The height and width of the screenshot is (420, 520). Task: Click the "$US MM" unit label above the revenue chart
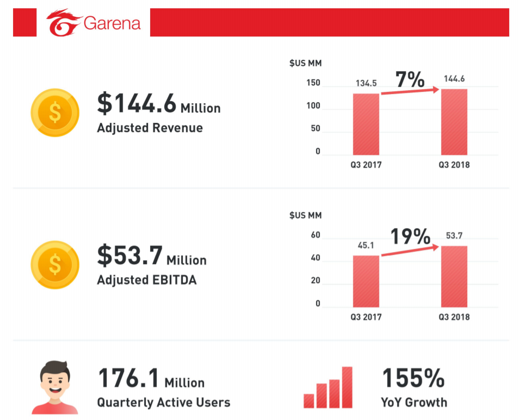point(306,63)
